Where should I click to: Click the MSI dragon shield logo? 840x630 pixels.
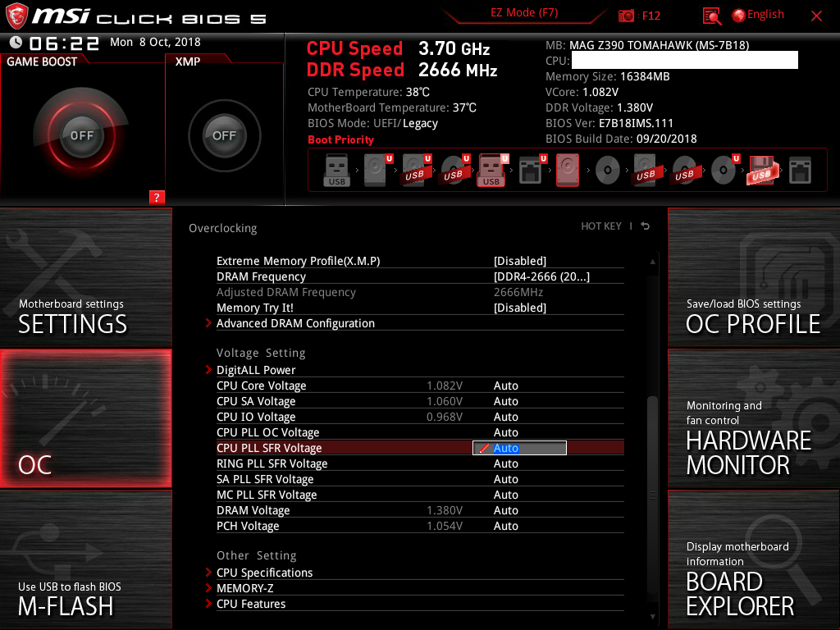[x=16, y=16]
